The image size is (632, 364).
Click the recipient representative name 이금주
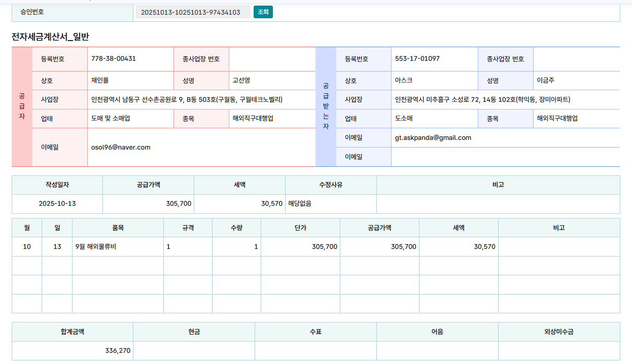coord(545,81)
